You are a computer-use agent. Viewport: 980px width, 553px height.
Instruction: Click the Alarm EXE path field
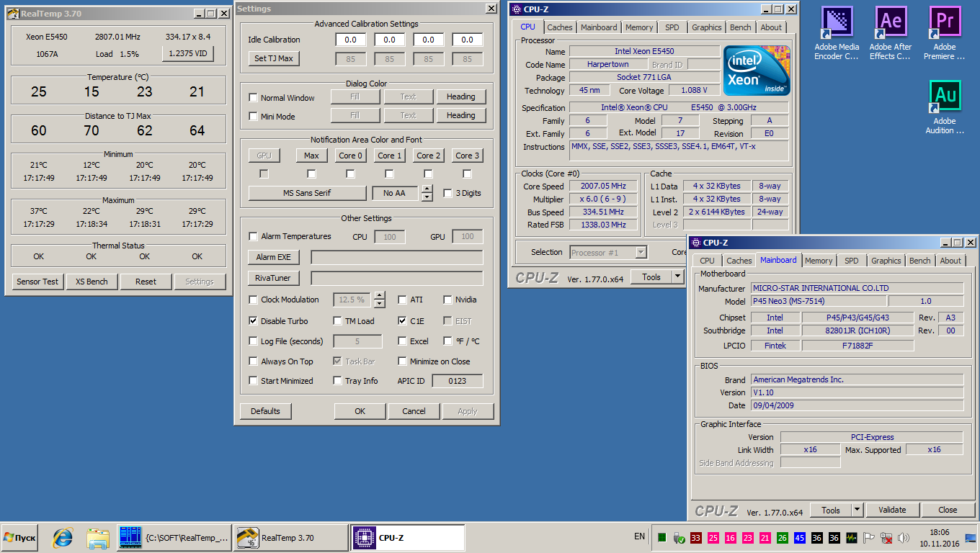tap(397, 257)
